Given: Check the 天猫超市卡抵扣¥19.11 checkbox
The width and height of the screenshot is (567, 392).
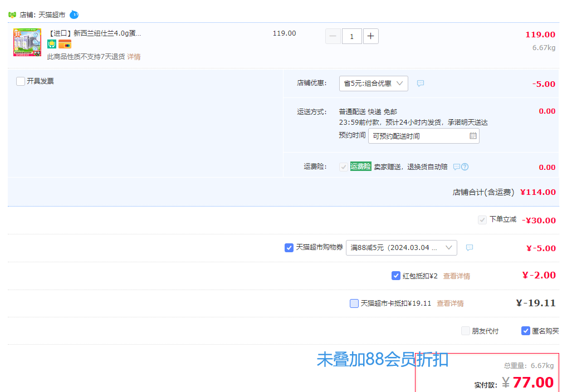Looking at the screenshot, I should pyautogui.click(x=354, y=303).
